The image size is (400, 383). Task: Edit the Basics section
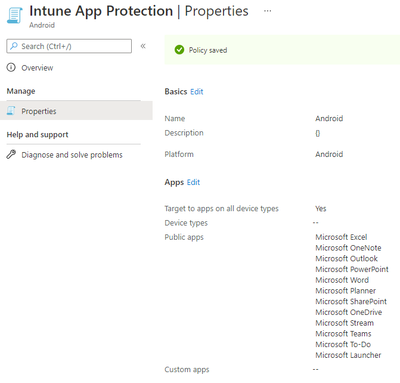pyautogui.click(x=197, y=92)
